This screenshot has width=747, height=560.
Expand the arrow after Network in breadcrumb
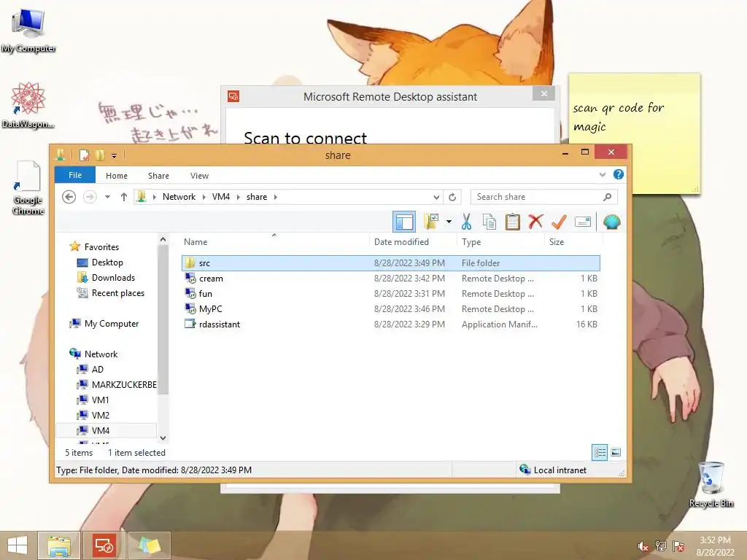204,197
